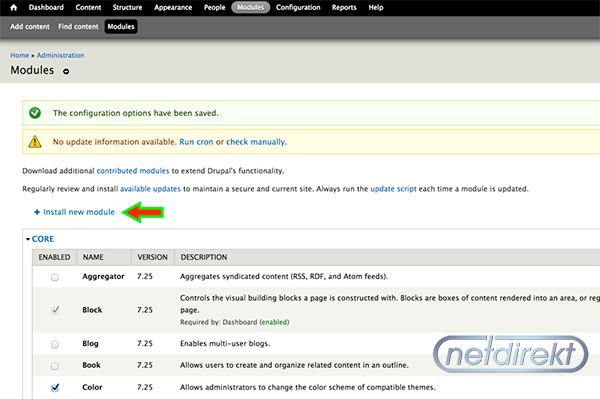
Task: Click the Aggregator module name
Action: click(x=103, y=276)
